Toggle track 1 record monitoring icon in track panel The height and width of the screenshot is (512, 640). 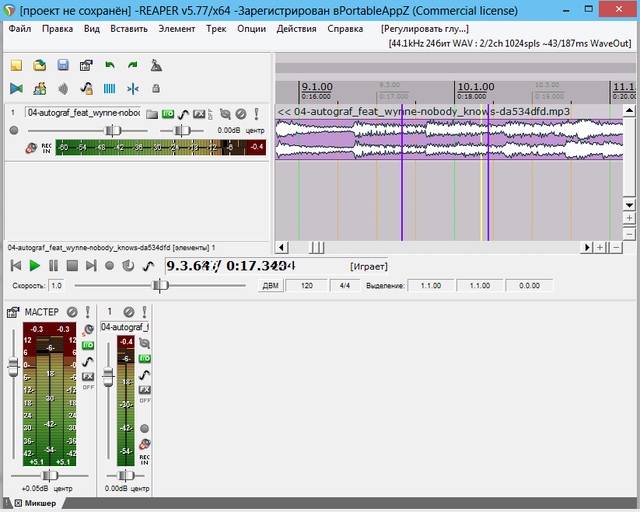click(x=31, y=148)
